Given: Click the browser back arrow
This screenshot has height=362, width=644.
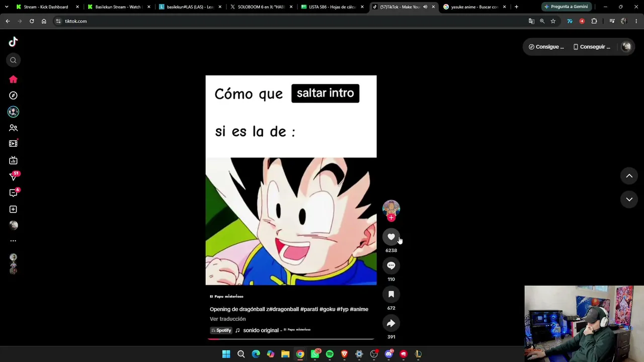Looking at the screenshot, I should [x=8, y=21].
